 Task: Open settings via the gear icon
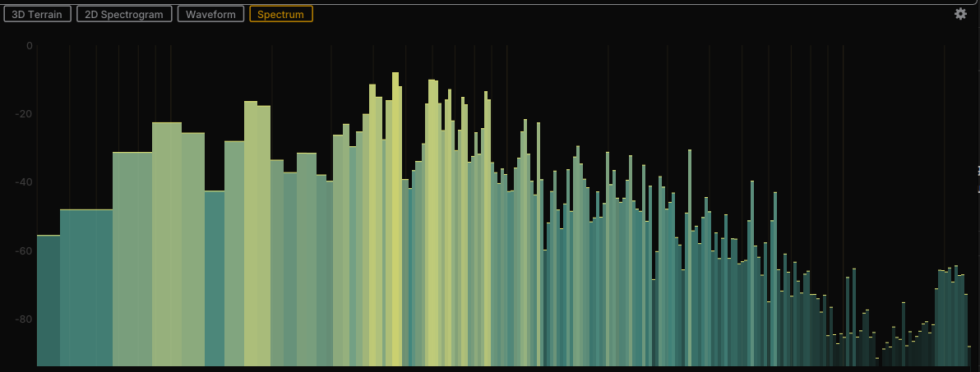[x=960, y=14]
